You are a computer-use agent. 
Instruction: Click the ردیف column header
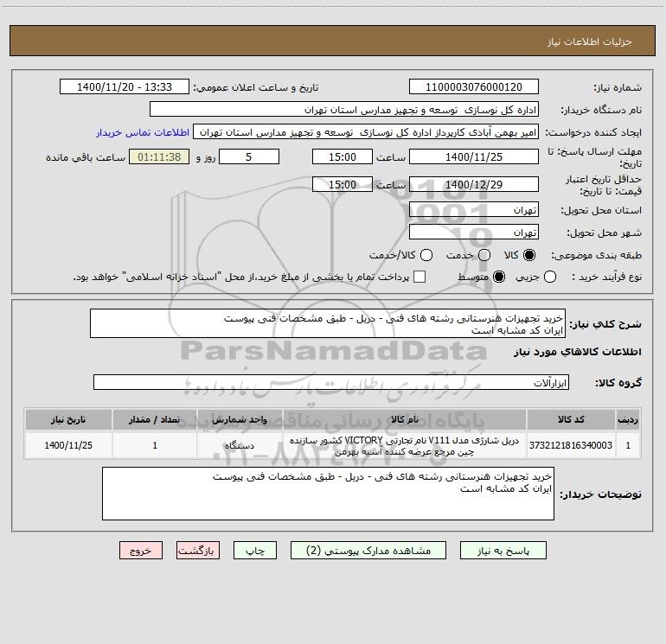pos(628,419)
